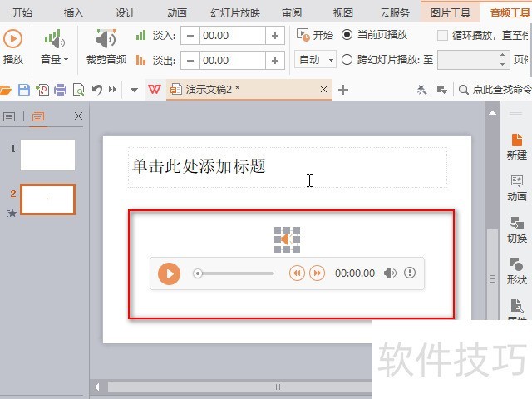Play audio with the orange player button
The height and width of the screenshot is (399, 532).
pos(169,273)
